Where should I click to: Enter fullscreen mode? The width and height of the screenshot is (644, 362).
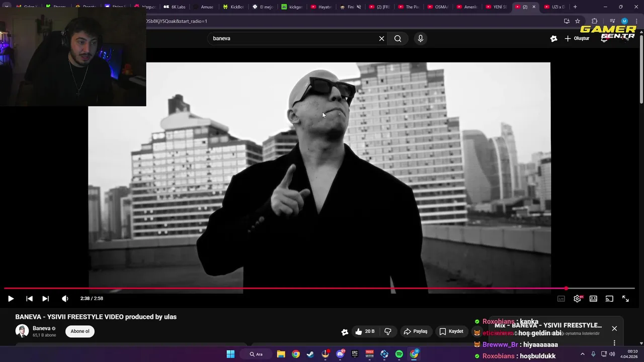[x=625, y=299]
